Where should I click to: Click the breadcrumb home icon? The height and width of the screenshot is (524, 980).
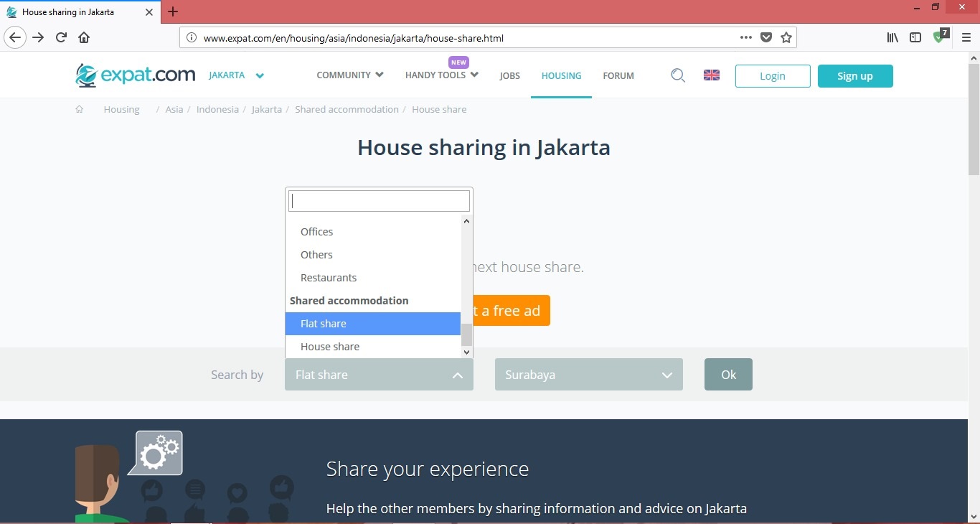pyautogui.click(x=80, y=110)
